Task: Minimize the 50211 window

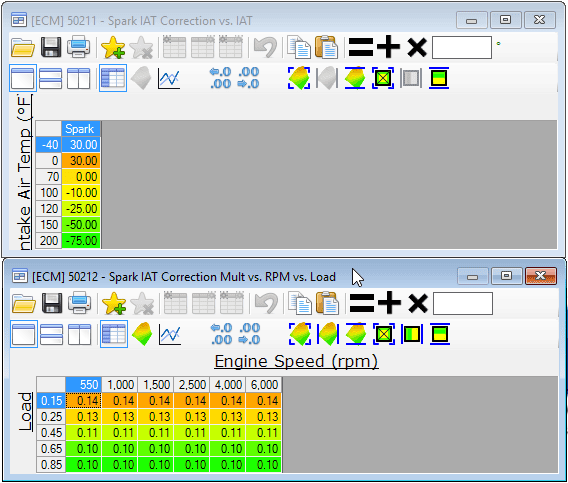Action: point(471,21)
